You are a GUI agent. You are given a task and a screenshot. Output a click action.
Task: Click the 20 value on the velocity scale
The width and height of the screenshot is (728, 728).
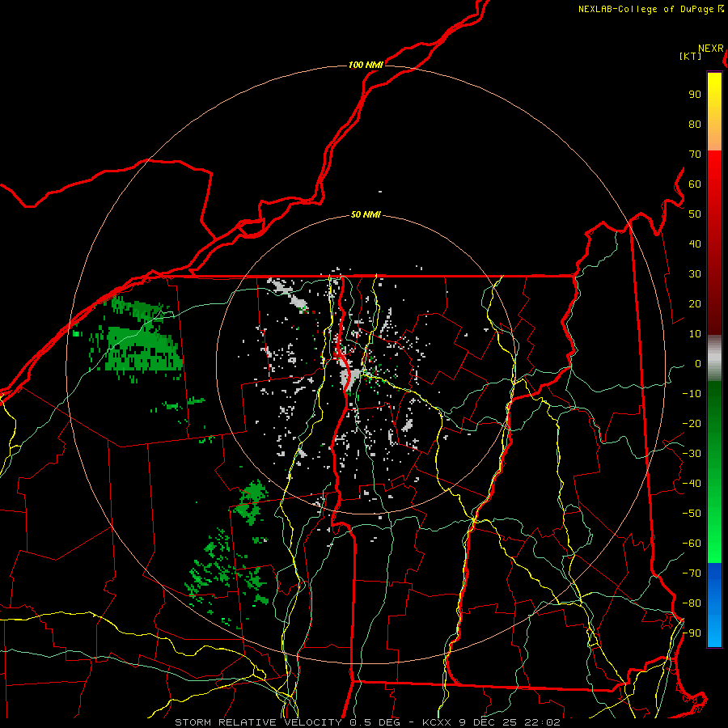point(695,304)
